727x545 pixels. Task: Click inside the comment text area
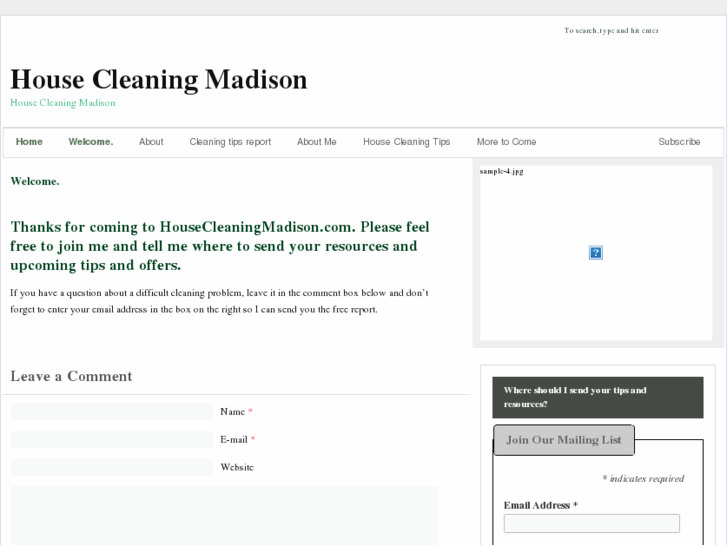point(224,516)
